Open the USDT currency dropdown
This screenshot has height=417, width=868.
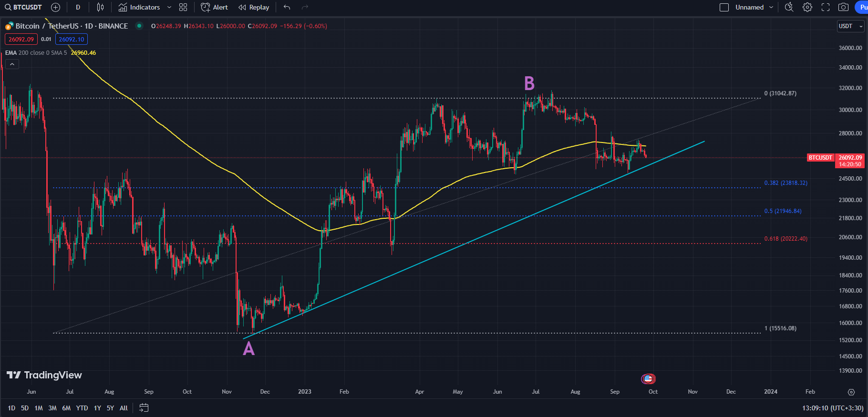point(850,26)
